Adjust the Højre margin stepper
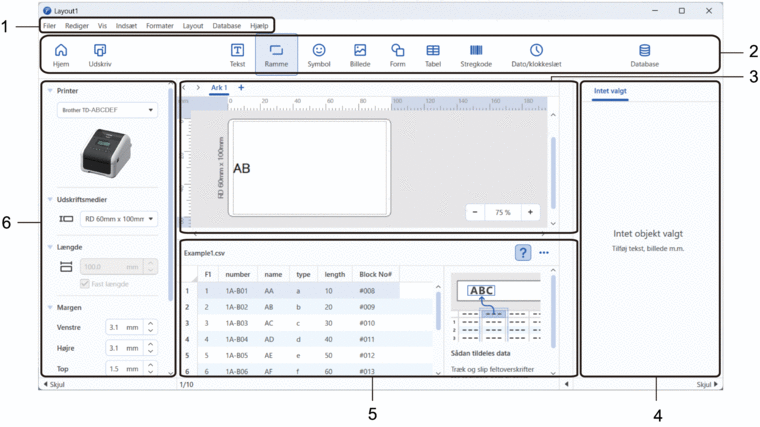 coord(151,348)
